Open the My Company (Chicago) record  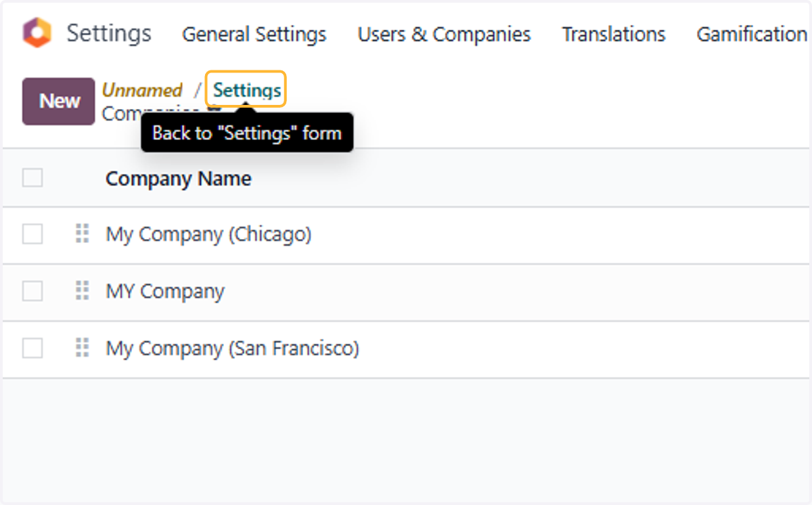[208, 235]
